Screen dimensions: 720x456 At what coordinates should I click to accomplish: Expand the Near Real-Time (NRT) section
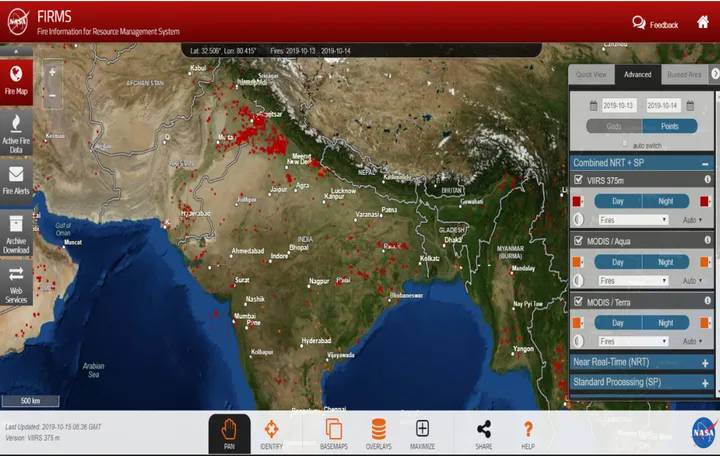coord(641,362)
